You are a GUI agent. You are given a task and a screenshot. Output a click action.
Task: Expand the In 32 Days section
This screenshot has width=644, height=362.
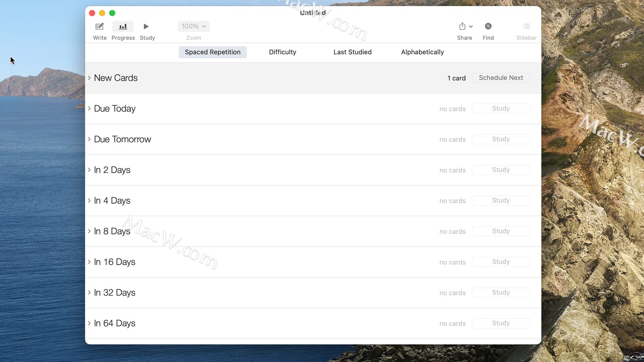[89, 293]
